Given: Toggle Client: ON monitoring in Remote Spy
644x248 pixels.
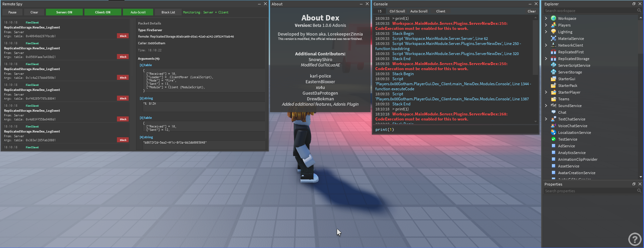Looking at the screenshot, I should [x=103, y=12].
